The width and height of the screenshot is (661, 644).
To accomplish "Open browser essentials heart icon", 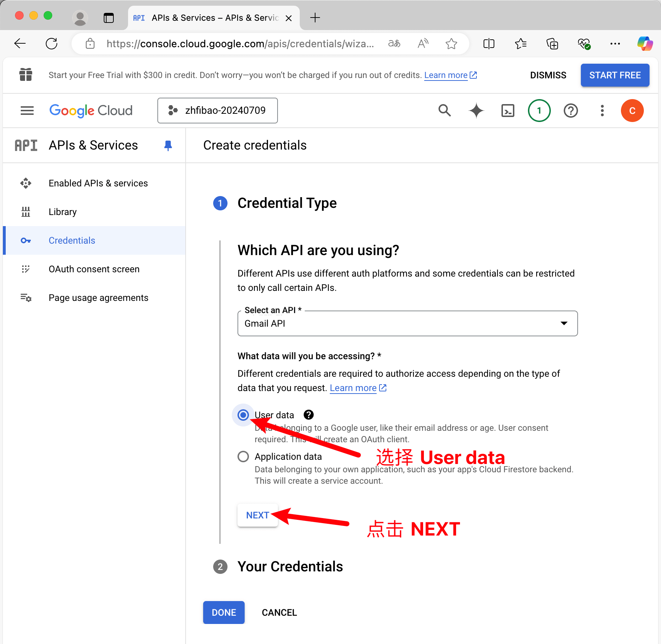I will [584, 44].
